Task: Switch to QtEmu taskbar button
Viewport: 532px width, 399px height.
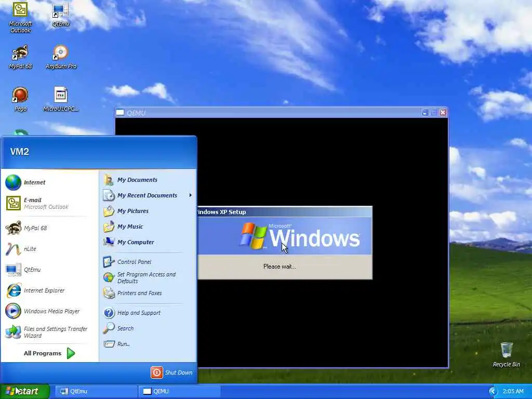Action: (96, 391)
